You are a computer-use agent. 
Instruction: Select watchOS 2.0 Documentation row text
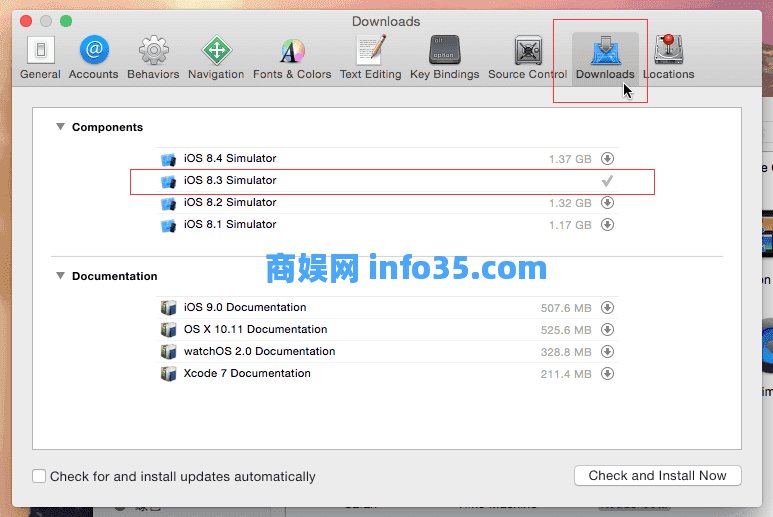click(x=259, y=351)
